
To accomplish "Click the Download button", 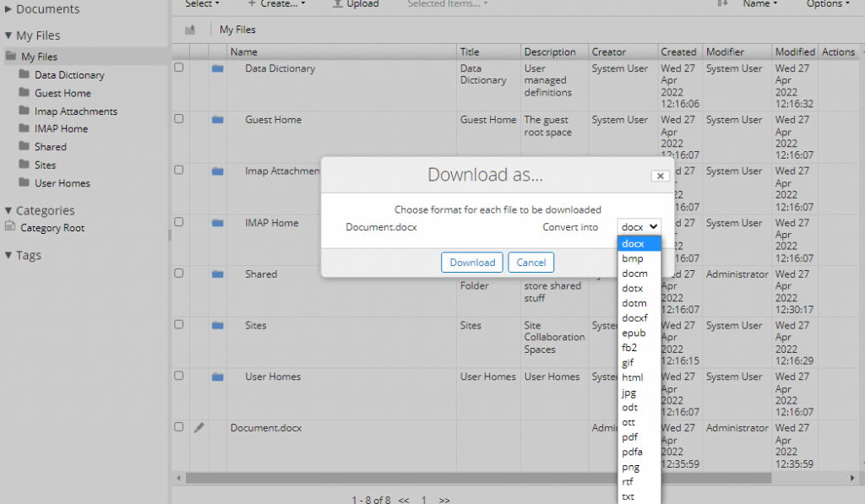I will [471, 262].
